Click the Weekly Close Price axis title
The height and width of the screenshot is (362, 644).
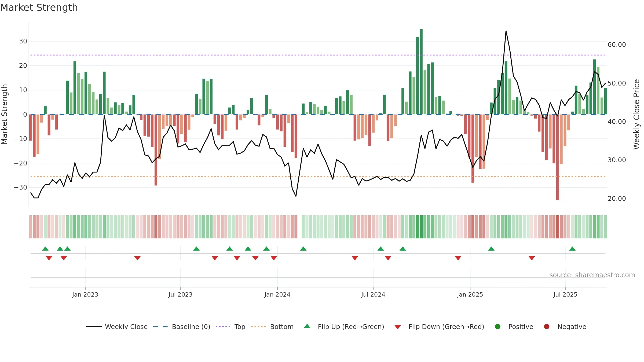(x=636, y=114)
